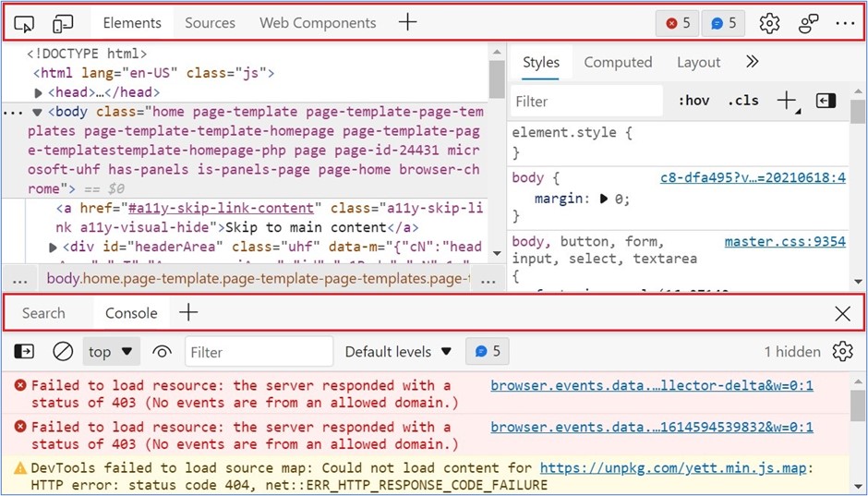
Task: Open the Web Components tab
Action: tap(318, 23)
